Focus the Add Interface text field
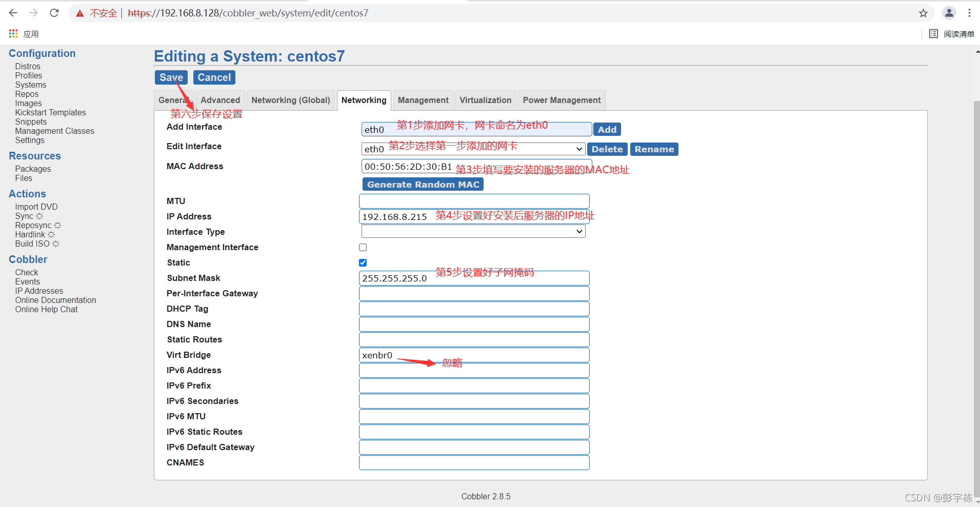The height and width of the screenshot is (507, 980). tap(477, 129)
